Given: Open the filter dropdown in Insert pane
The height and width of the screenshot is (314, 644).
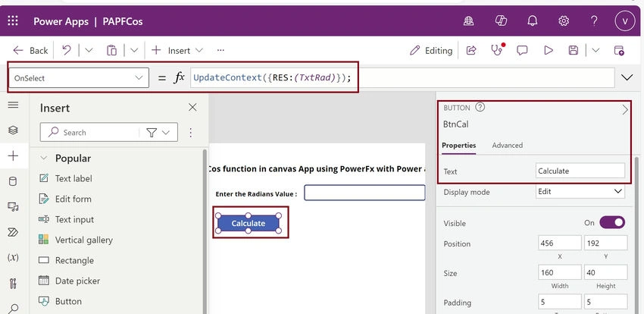Looking at the screenshot, I should pyautogui.click(x=158, y=132).
